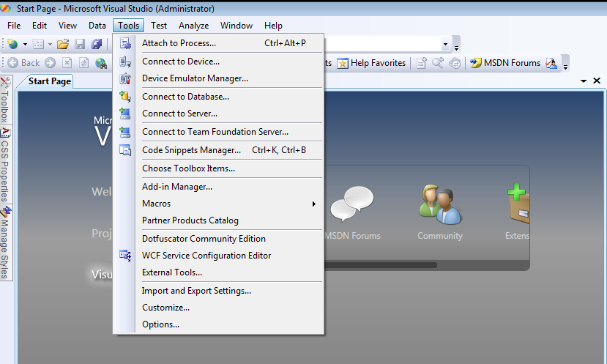Switch to the Start Page tab
607x364 pixels.
pyautogui.click(x=49, y=81)
